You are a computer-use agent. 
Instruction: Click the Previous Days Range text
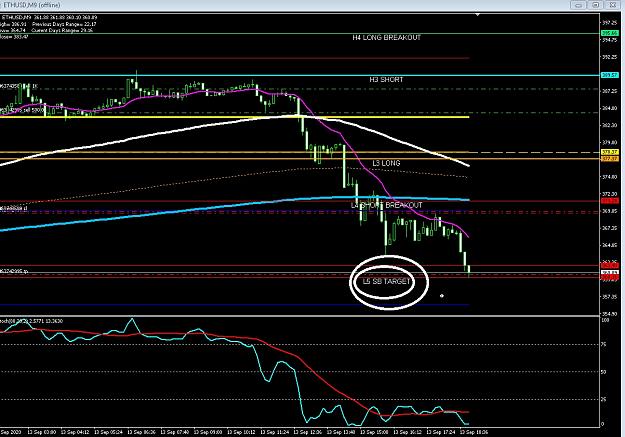64,24
